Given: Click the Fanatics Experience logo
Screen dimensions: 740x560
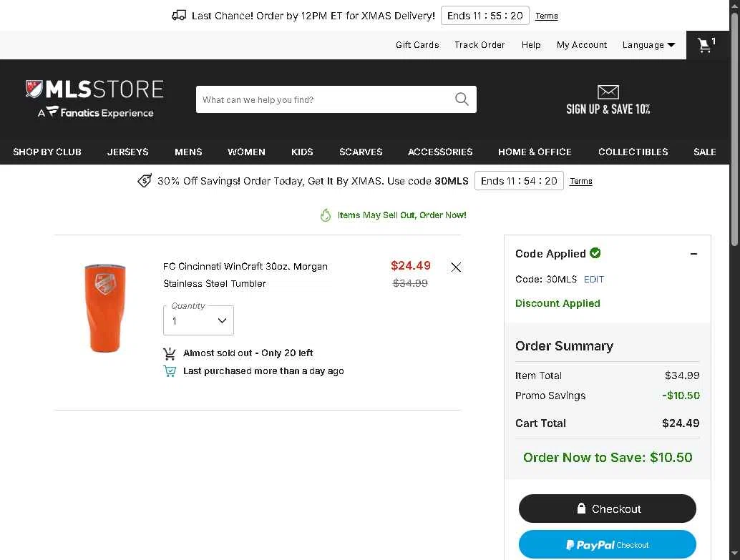Looking at the screenshot, I should (x=96, y=112).
